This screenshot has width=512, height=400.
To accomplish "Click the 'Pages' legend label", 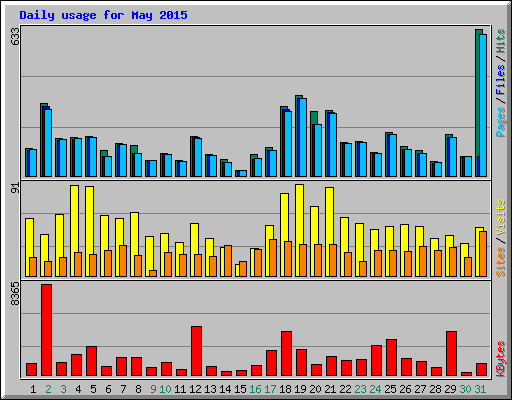I will tap(501, 122).
